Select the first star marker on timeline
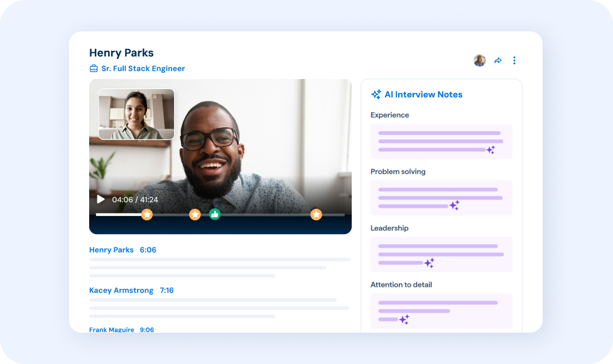Image resolution: width=613 pixels, height=364 pixels. pyautogui.click(x=147, y=215)
